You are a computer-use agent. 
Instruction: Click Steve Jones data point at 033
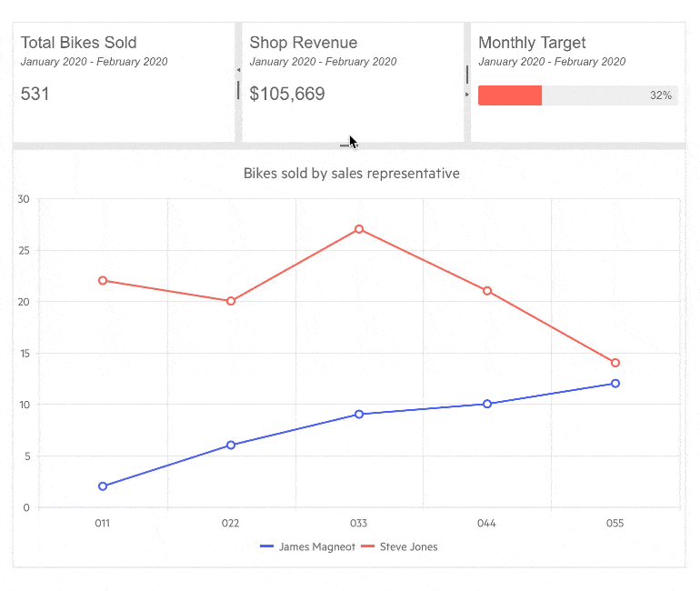(x=359, y=229)
